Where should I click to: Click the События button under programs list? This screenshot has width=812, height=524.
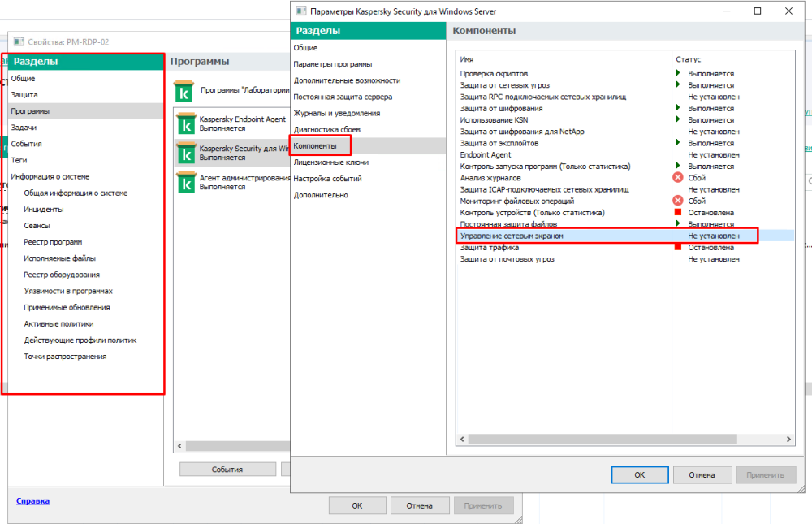[x=227, y=469]
